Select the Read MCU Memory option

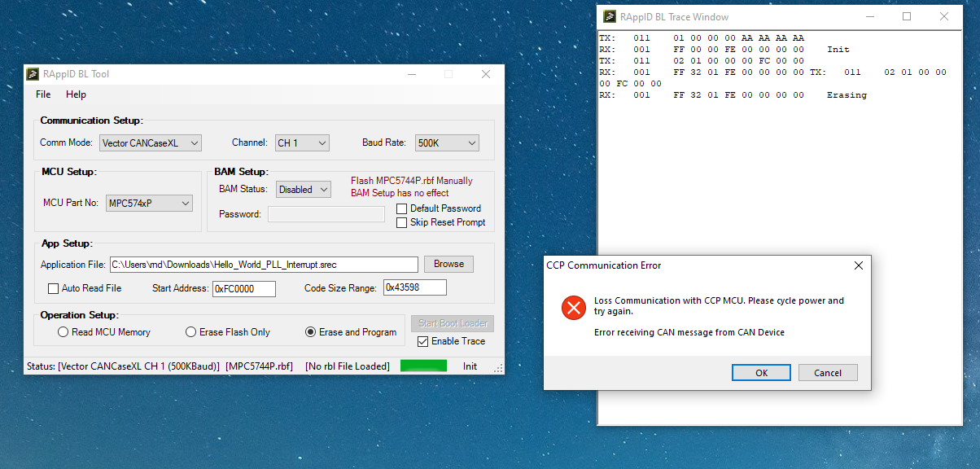[63, 331]
